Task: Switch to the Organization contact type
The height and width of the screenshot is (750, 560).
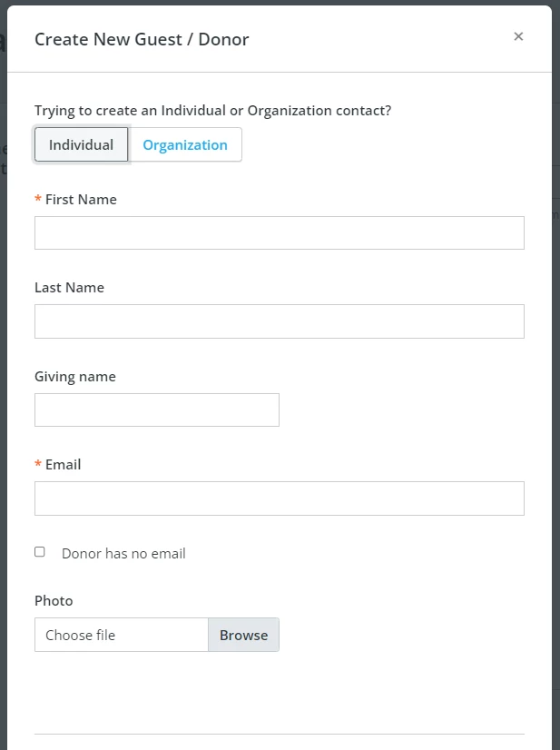Action: click(x=185, y=143)
